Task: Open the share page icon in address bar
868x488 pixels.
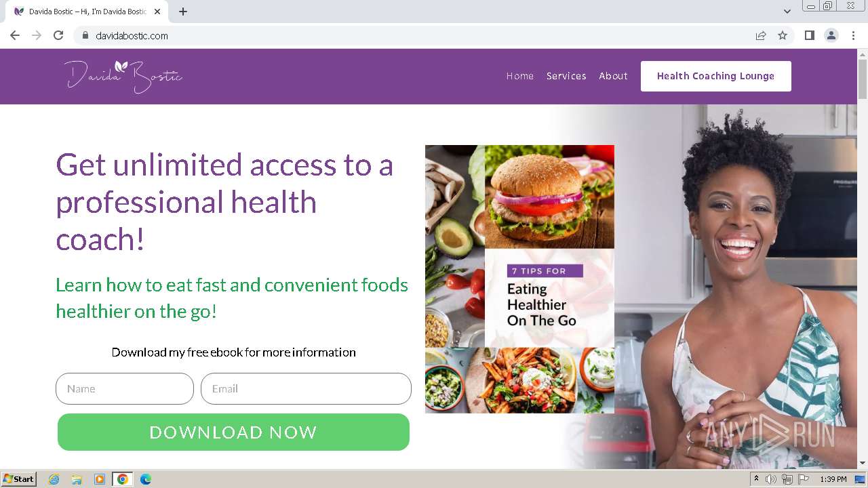Action: point(761,35)
